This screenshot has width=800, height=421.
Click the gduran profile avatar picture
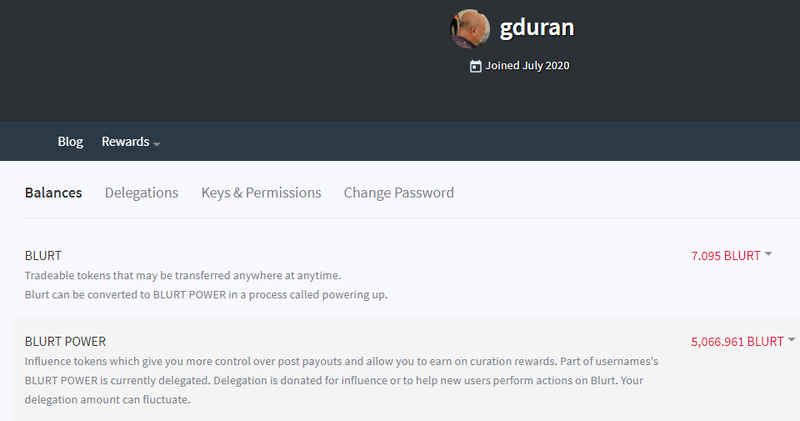pyautogui.click(x=470, y=29)
